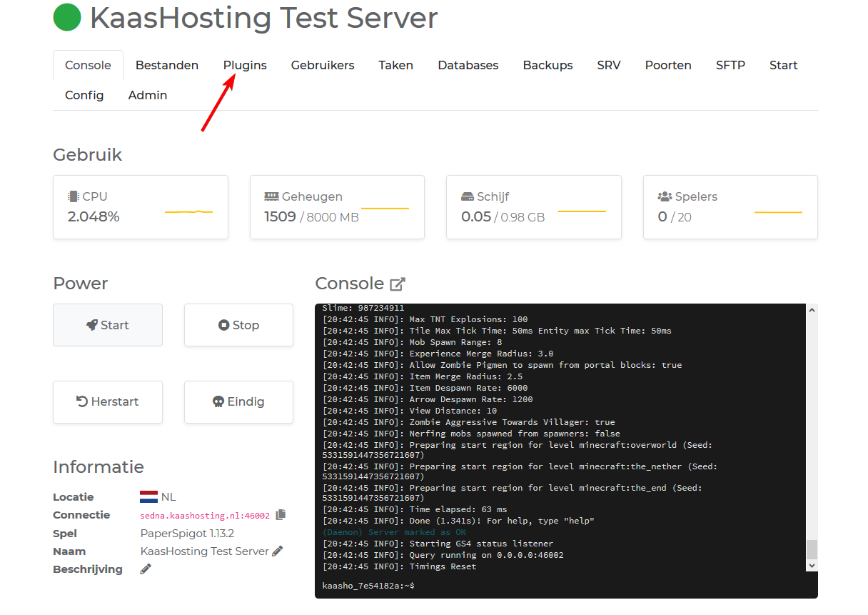
Task: Switch to the Bestanden tab
Action: (167, 65)
